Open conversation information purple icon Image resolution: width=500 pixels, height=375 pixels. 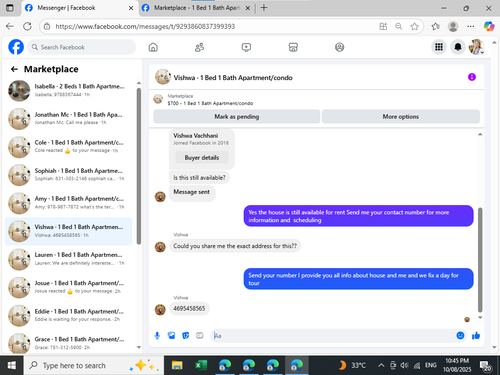472,77
